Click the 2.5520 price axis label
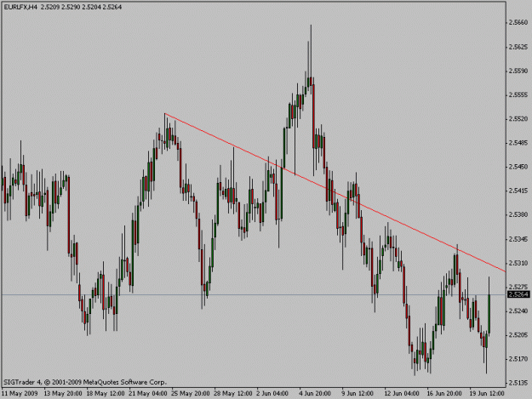Viewport: 532px width, 399px height. [518, 119]
